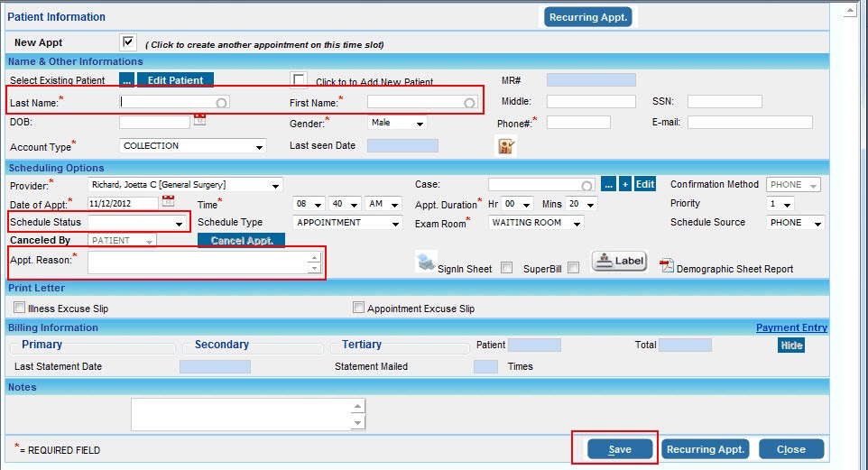This screenshot has width=868, height=470.
Task: Open the DOB calendar picker icon
Action: click(x=199, y=120)
